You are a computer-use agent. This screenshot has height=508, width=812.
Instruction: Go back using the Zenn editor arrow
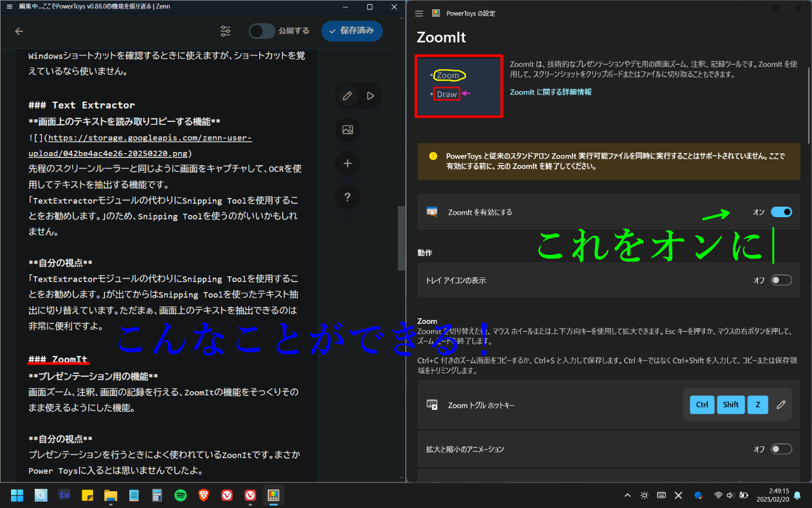pos(19,31)
